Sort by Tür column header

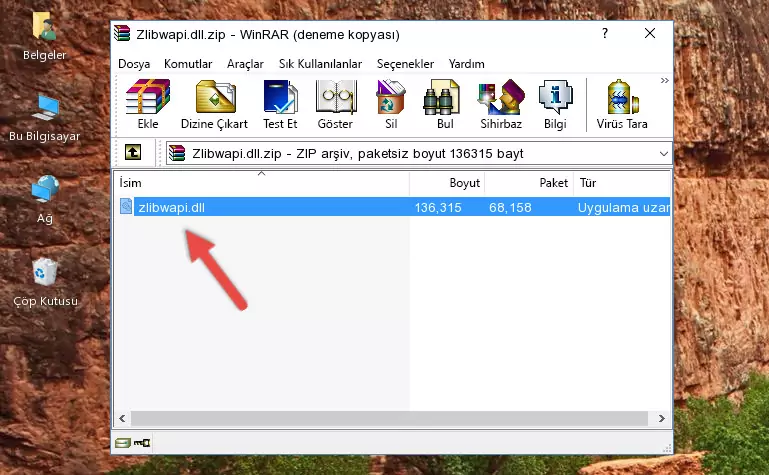pyautogui.click(x=622, y=183)
